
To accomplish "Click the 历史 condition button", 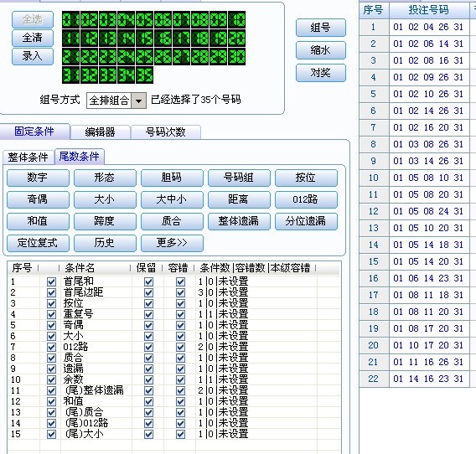I will [105, 243].
